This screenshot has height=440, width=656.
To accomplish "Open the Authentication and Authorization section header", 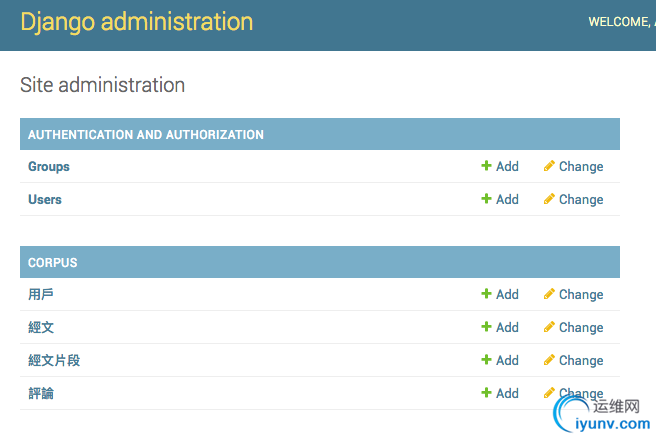I will pos(146,135).
